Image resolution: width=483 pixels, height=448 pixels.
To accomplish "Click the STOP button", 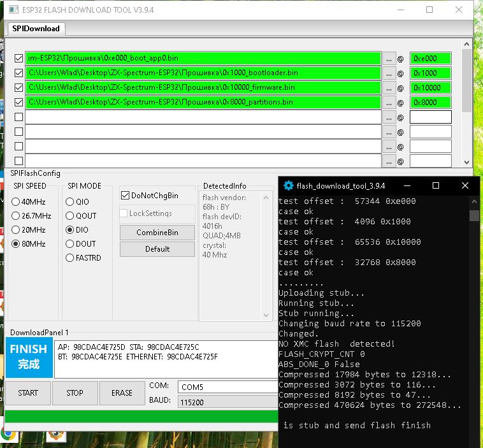I will coord(75,393).
